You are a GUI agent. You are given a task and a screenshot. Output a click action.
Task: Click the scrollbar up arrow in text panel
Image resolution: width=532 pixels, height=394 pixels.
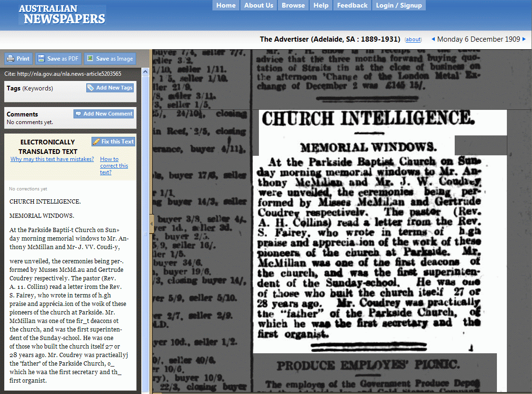coord(145,72)
